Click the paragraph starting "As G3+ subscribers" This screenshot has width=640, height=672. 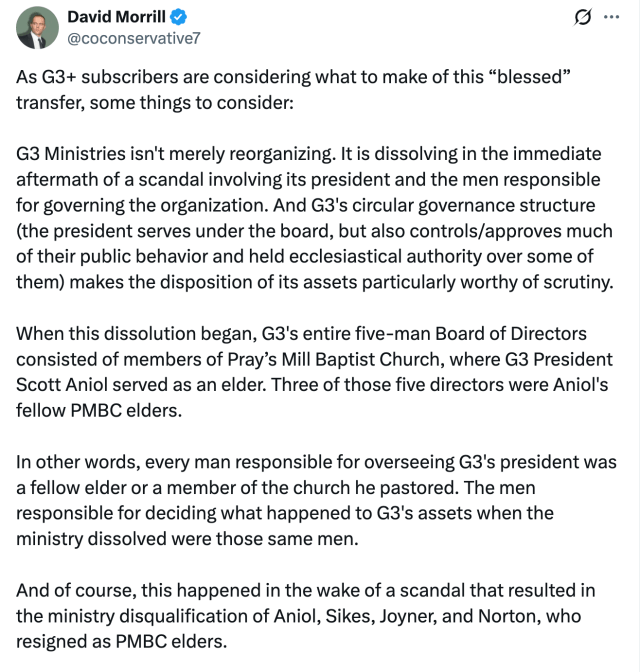pos(294,90)
